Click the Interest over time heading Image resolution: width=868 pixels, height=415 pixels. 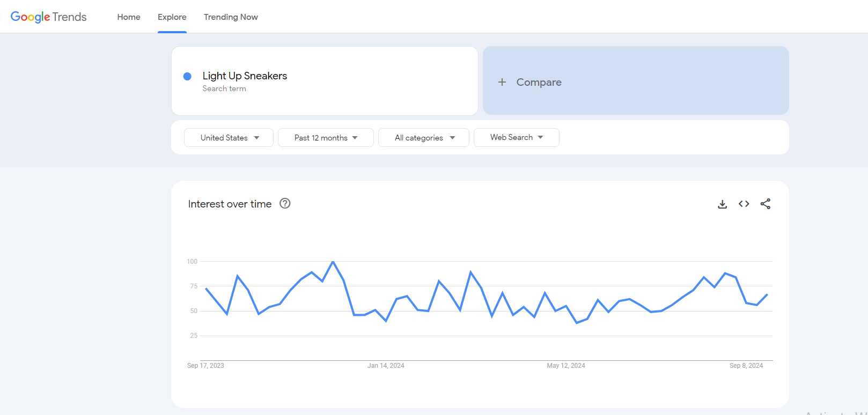pos(230,204)
